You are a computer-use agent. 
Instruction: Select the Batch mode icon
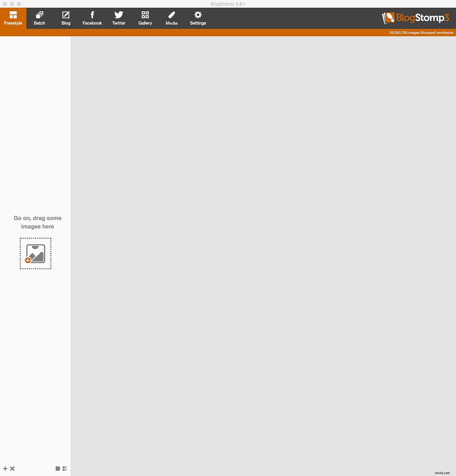tap(39, 15)
